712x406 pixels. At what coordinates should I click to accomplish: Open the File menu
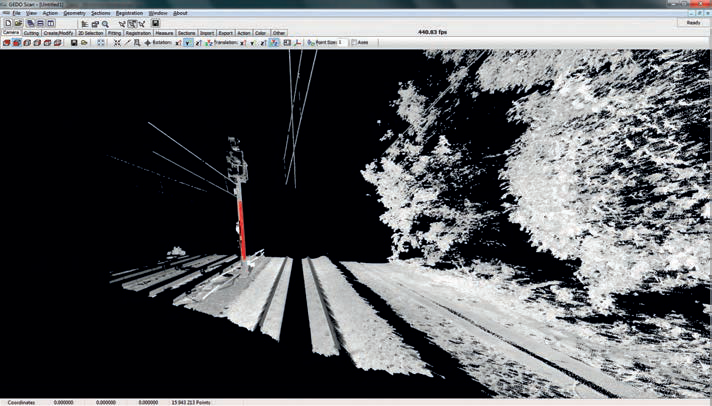point(17,13)
